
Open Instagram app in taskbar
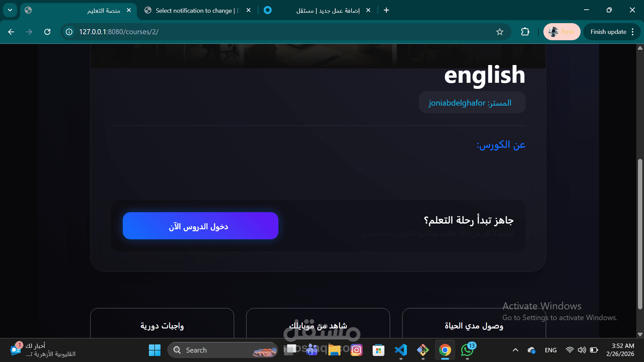(x=357, y=350)
